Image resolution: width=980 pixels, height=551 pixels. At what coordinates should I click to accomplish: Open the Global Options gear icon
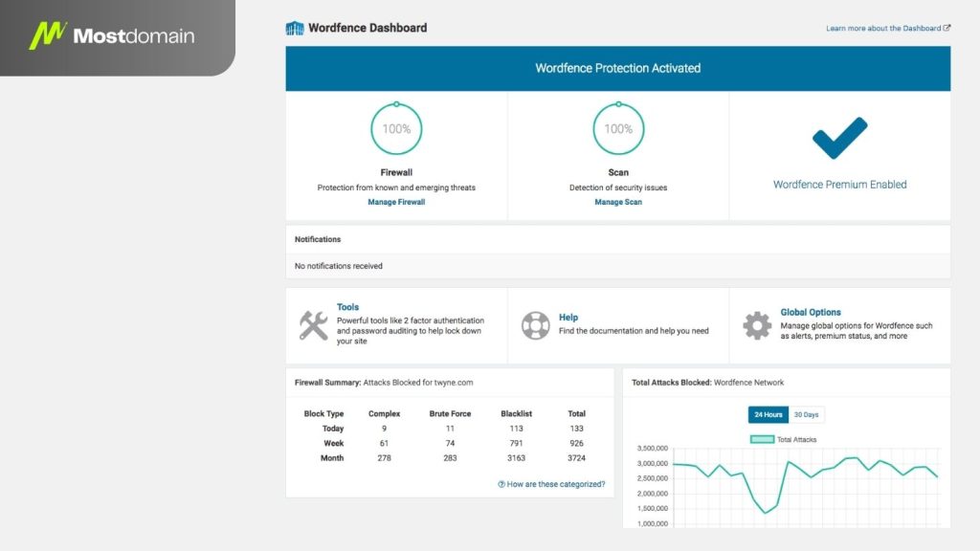point(757,325)
